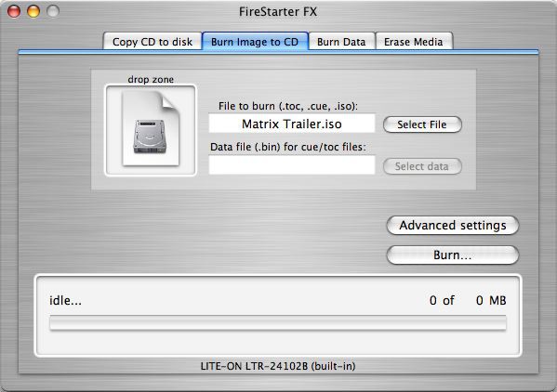Click the 0 of 0 MB progress counter
The width and height of the screenshot is (557, 392).
coord(468,300)
